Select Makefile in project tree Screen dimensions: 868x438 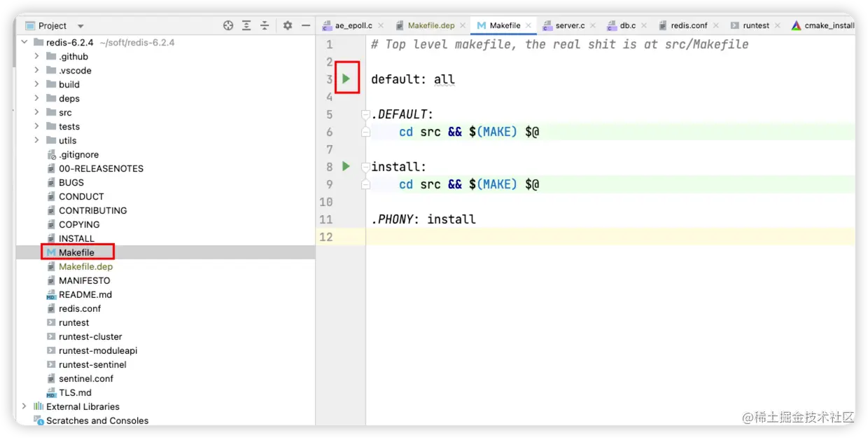76,252
